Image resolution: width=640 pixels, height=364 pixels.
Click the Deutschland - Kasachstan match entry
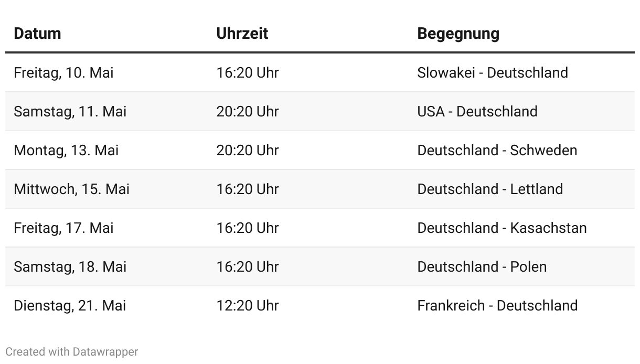click(502, 228)
